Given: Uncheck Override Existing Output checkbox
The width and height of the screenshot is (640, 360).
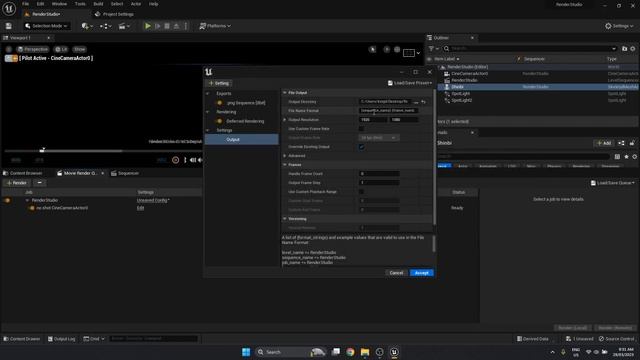Looking at the screenshot, I should 361,147.
